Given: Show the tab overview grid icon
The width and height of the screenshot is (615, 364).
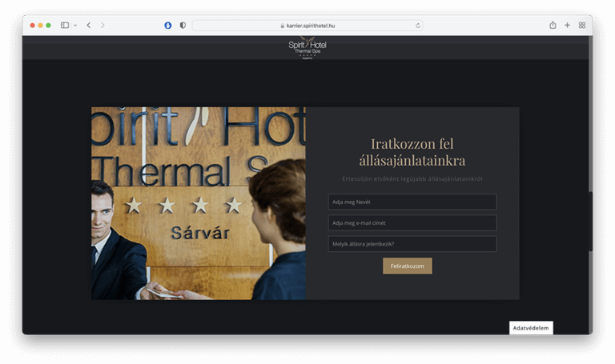Looking at the screenshot, I should tap(582, 26).
